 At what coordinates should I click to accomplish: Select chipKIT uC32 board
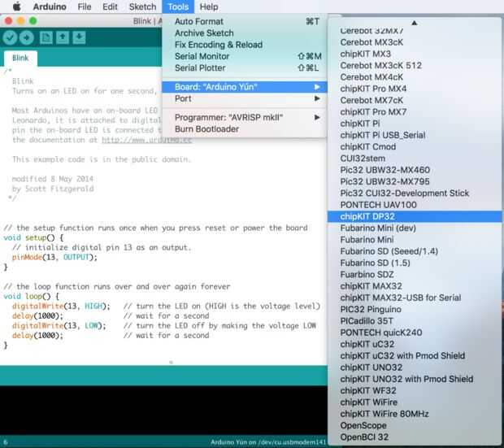(x=415, y=344)
